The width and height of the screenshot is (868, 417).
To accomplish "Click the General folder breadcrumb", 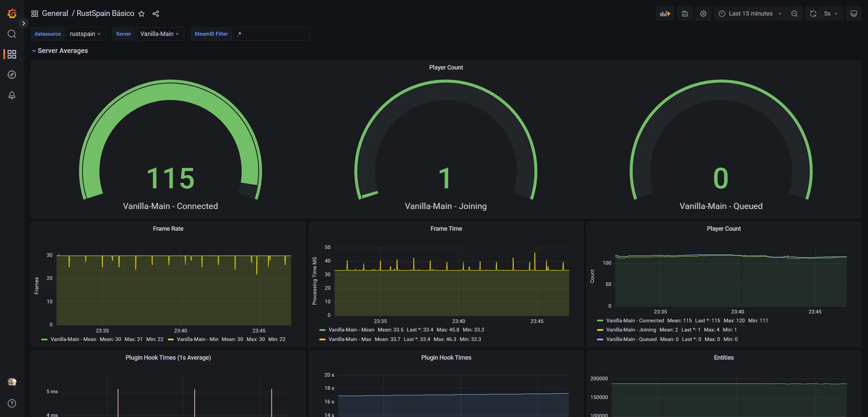I will pyautogui.click(x=55, y=13).
